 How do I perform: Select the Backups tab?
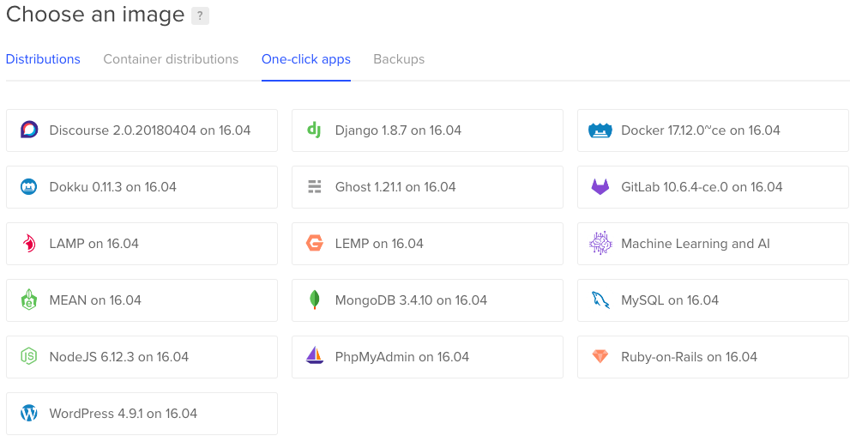tap(399, 59)
